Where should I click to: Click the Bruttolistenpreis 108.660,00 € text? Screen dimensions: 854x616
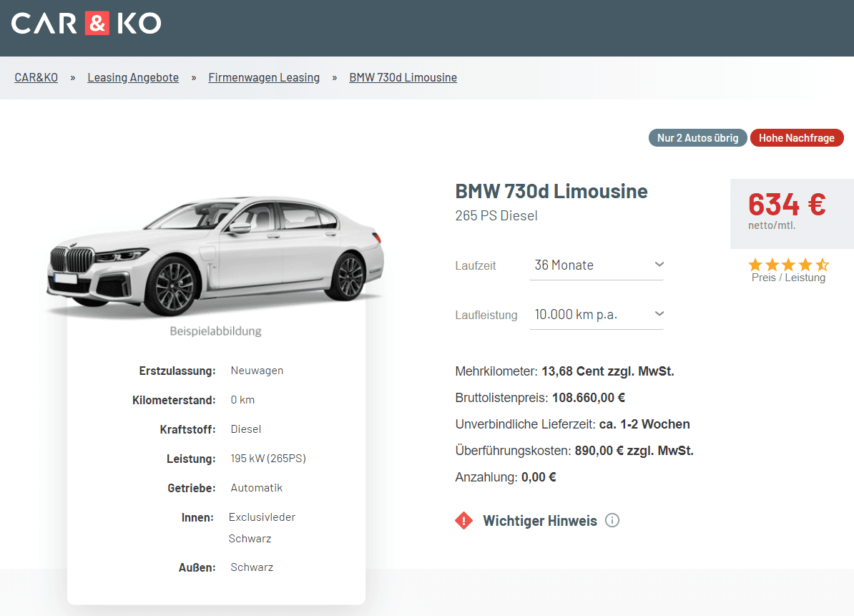tap(540, 398)
